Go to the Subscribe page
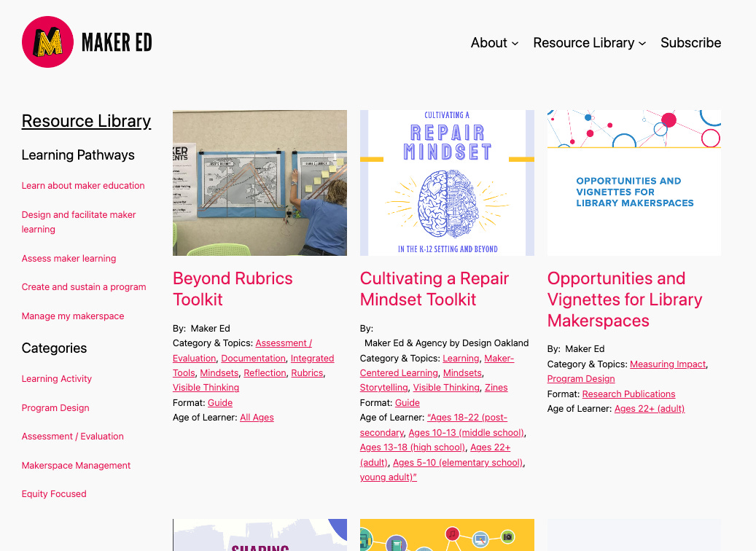Screen dimensions: 756x551 click(x=690, y=43)
